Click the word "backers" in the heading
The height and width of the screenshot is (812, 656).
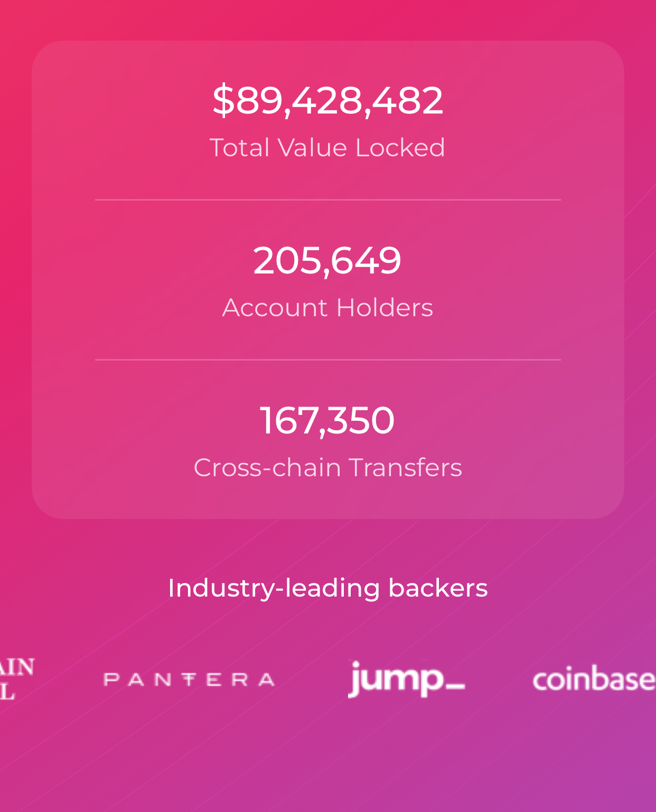(438, 588)
